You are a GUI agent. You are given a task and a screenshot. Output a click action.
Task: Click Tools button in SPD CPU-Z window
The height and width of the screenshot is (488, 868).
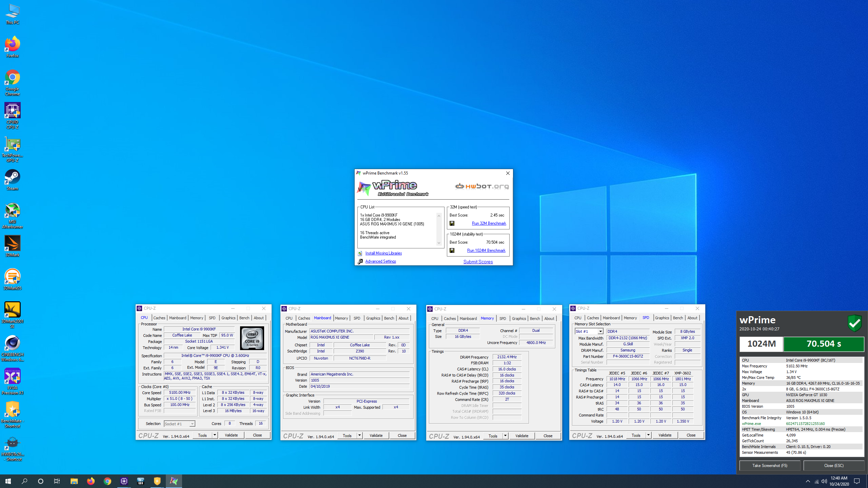point(636,435)
